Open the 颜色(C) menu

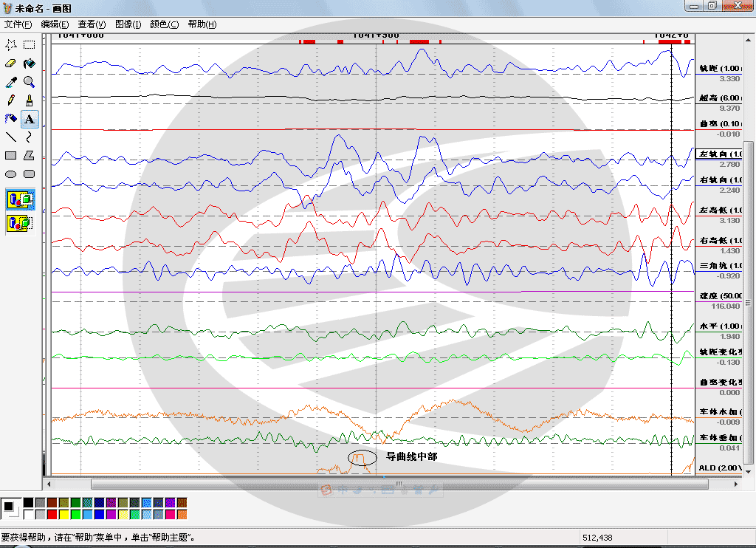point(164,24)
